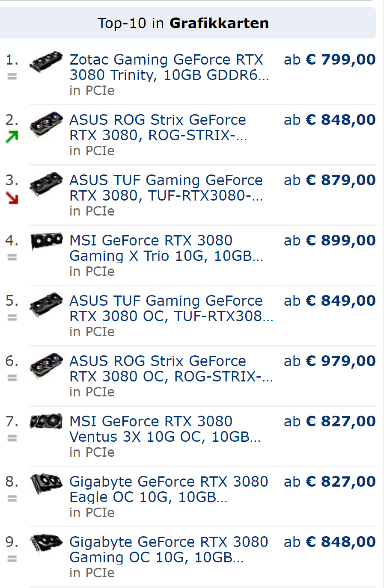
Task: Open the Grafikkarten Top-10 category header
Action: 183,23
